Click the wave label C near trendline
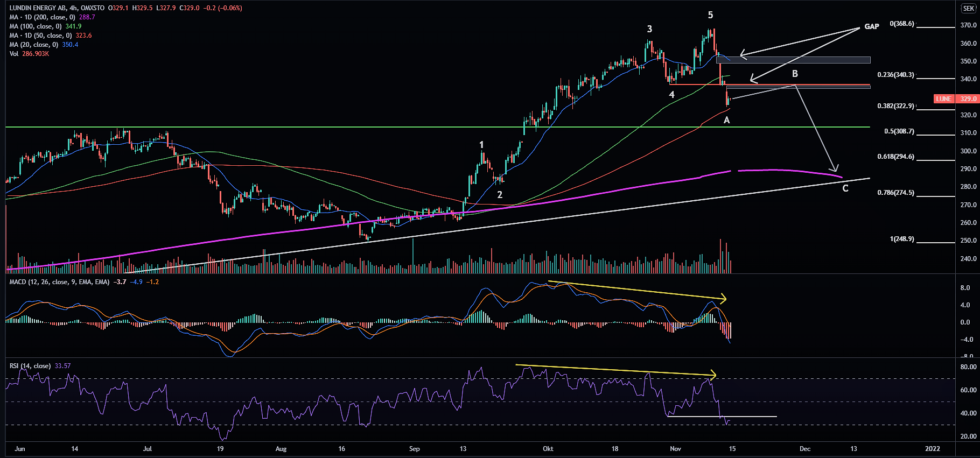This screenshot has width=980, height=458. tap(845, 188)
